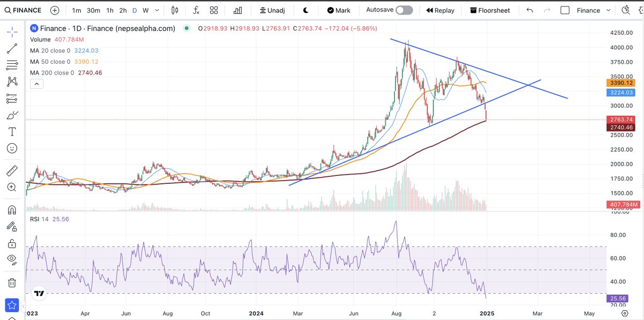
Task: Open the fx indicators dialog
Action: pyautogui.click(x=196, y=10)
